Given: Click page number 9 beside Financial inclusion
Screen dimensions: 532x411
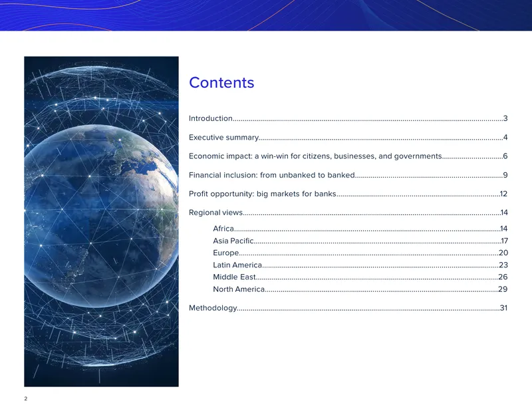Looking at the screenshot, I should click(505, 175).
